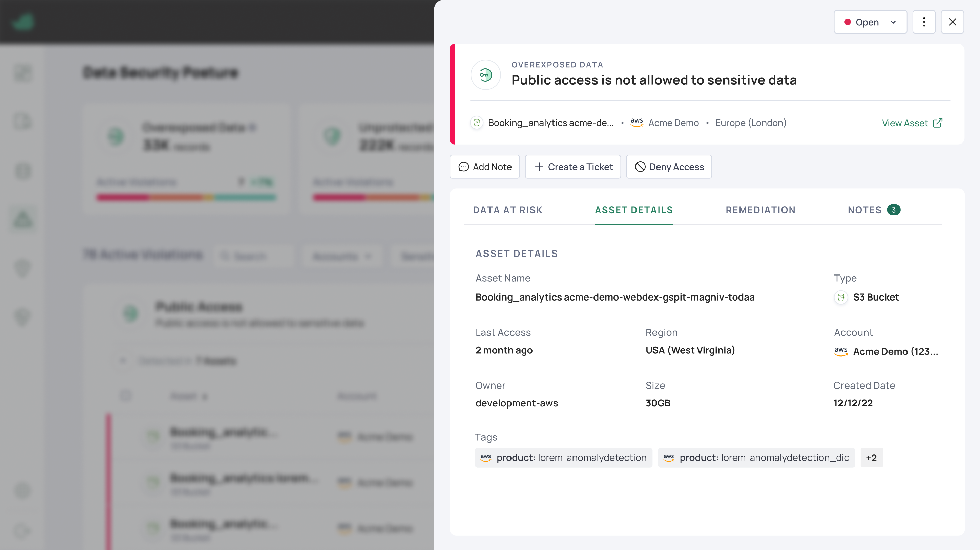Image resolution: width=980 pixels, height=550 pixels.
Task: Click the overexposed data key icon
Action: pyautogui.click(x=485, y=74)
